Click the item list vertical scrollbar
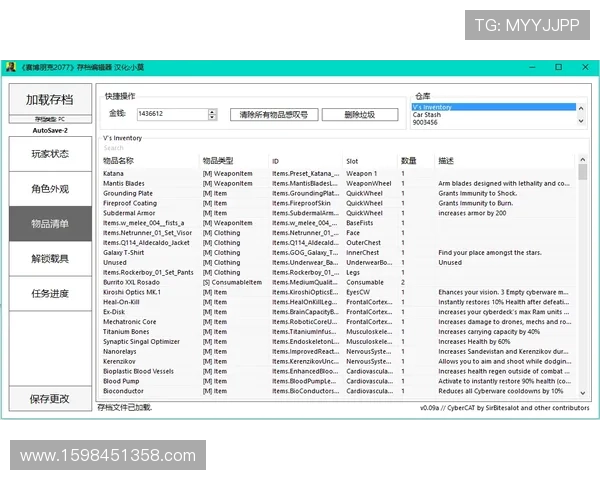This screenshot has height=480, width=600. tap(583, 280)
